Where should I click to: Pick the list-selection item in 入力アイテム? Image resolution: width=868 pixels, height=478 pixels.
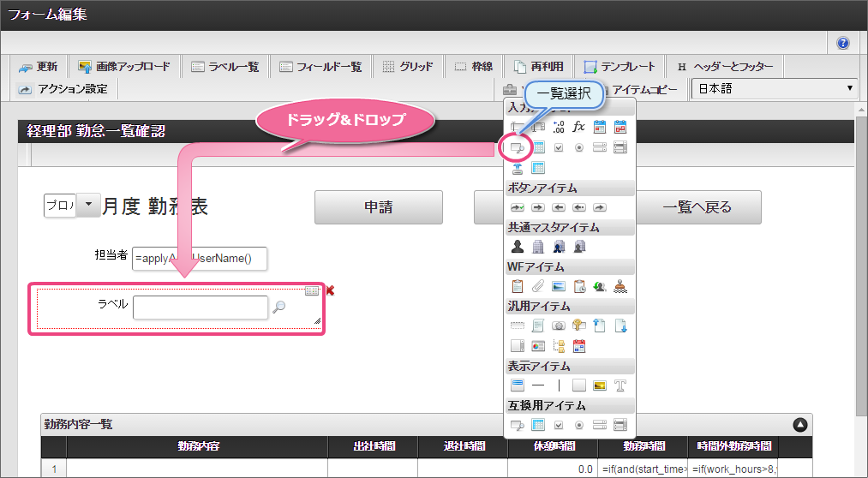(517, 147)
